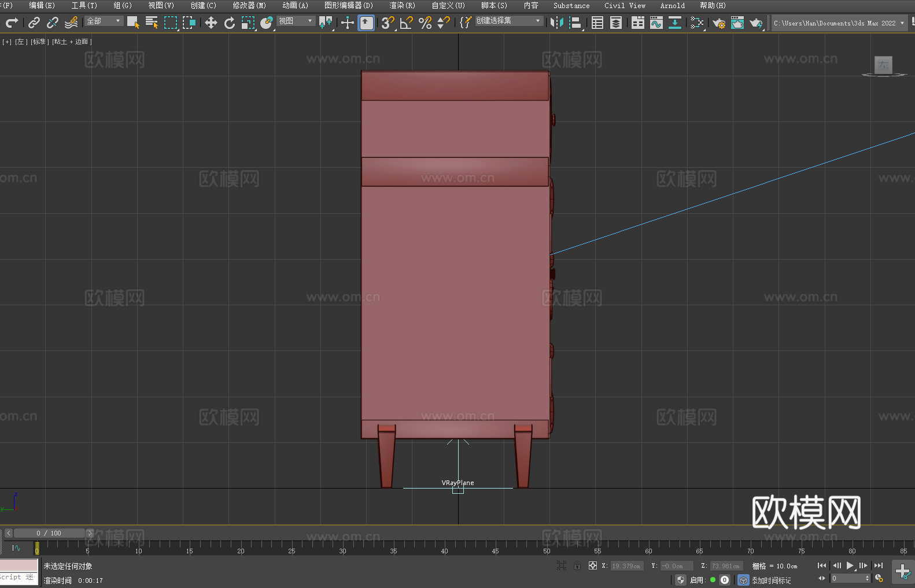Click the Bind to Space Warp icon
The height and width of the screenshot is (588, 915).
click(x=71, y=23)
